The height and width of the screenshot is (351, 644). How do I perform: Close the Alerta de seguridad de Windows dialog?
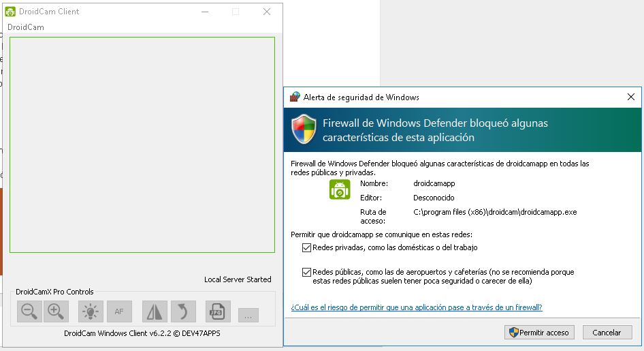[631, 97]
